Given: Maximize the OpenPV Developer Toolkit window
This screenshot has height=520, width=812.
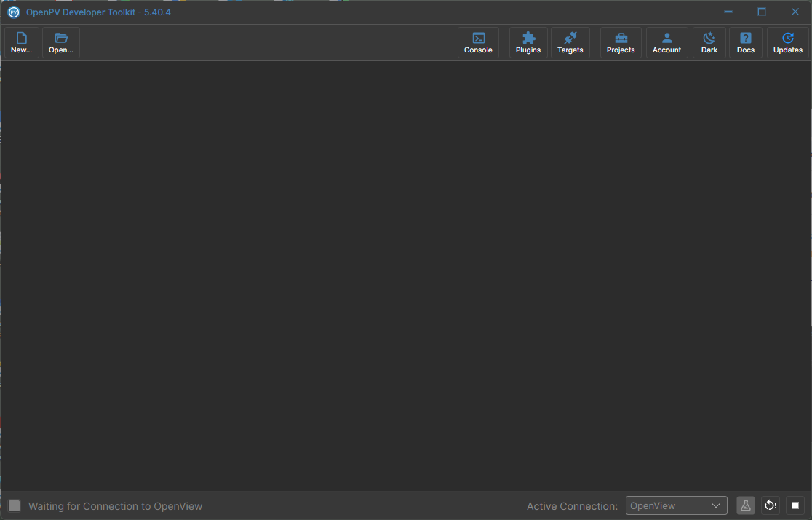Looking at the screenshot, I should (761, 12).
